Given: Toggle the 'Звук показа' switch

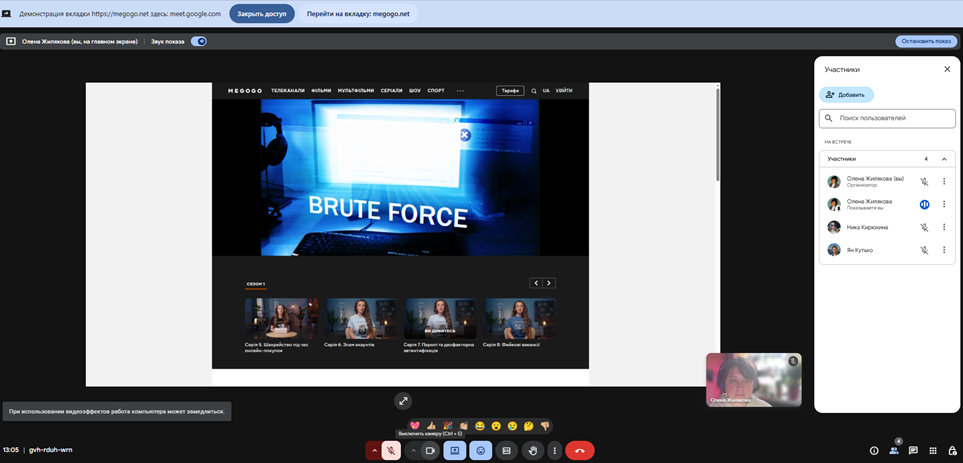Looking at the screenshot, I should pos(198,42).
